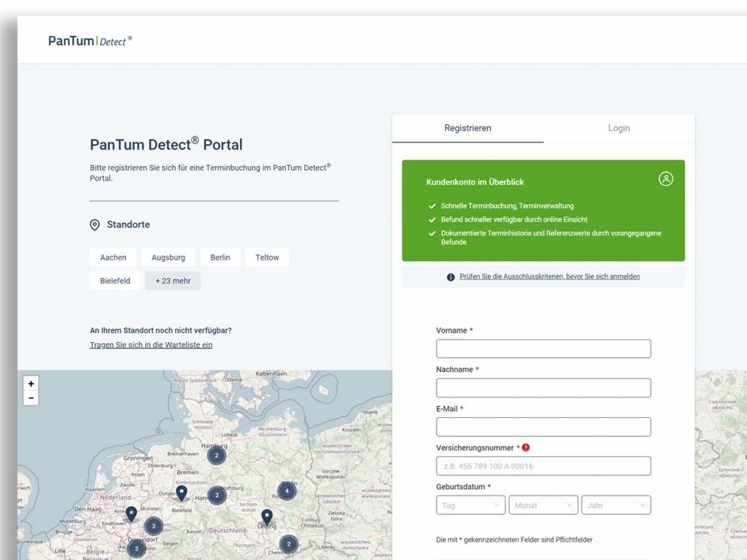The width and height of the screenshot is (747, 560).
Task: Open the Monat month dropdown
Action: [x=543, y=505]
